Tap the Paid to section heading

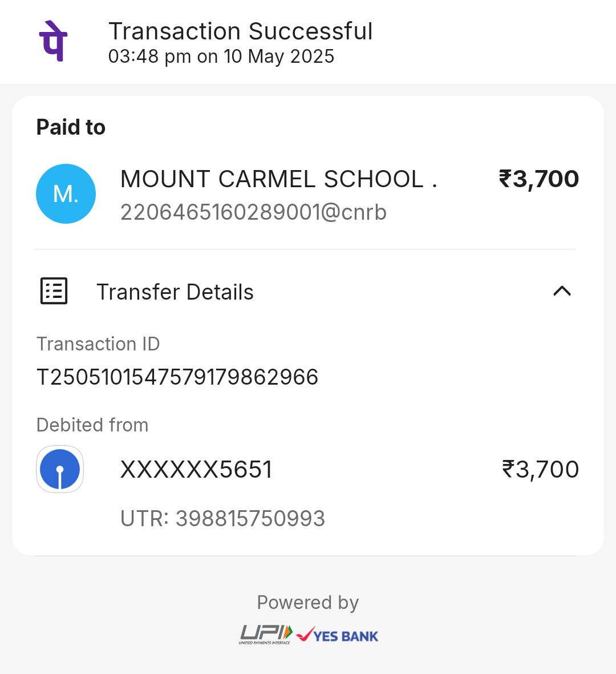[x=71, y=127]
